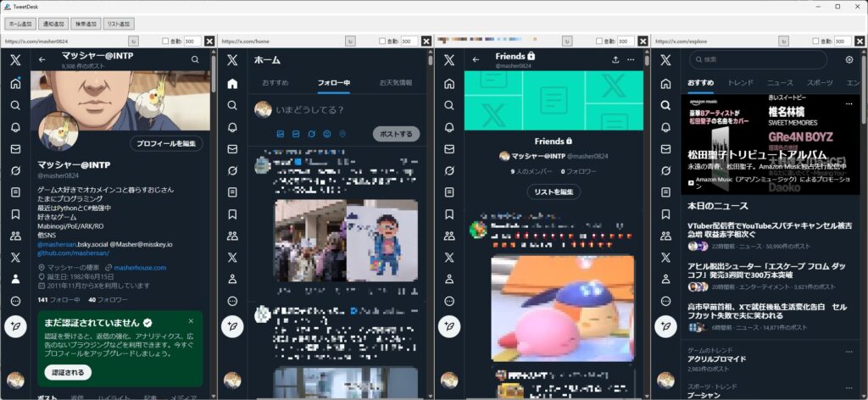Click the share icon in Friends list header
Screen dimensions: 868x400
pyautogui.click(x=615, y=60)
